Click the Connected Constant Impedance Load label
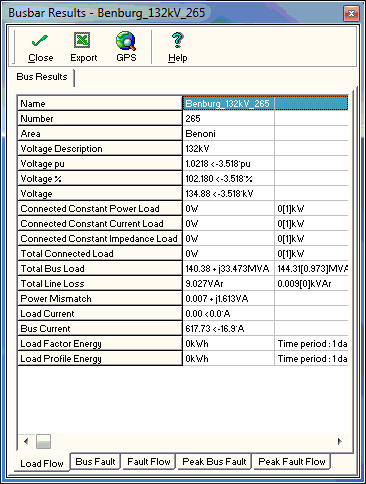 [x=99, y=239]
